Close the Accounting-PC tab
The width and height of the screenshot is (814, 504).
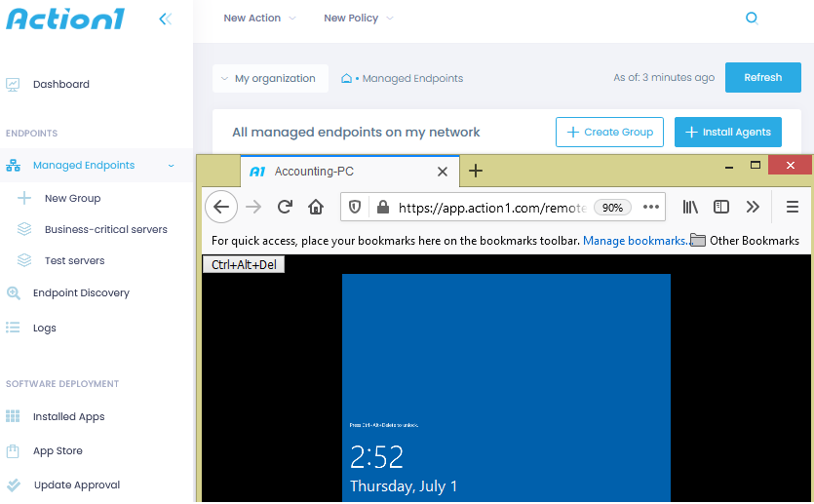(x=443, y=172)
